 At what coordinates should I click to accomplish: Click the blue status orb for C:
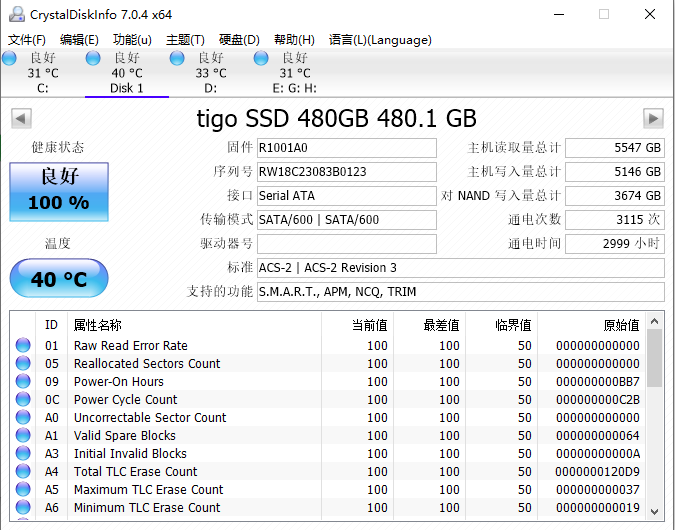[x=9, y=58]
